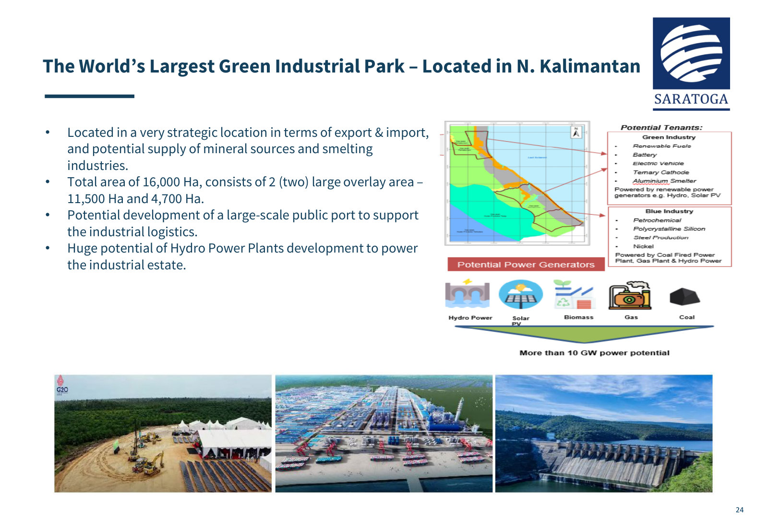Click the "Blue Industry" heading

[x=669, y=211]
